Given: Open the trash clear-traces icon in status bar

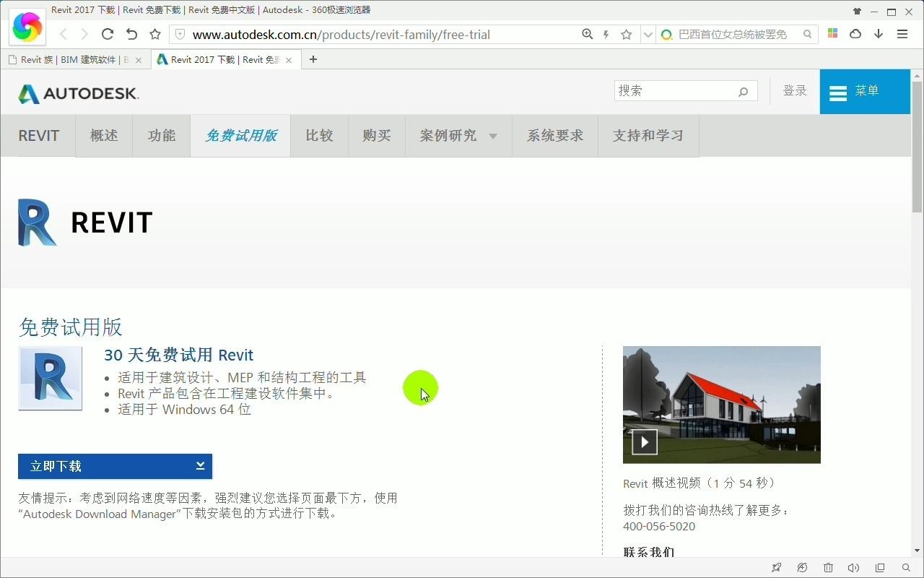Looking at the screenshot, I should (828, 568).
